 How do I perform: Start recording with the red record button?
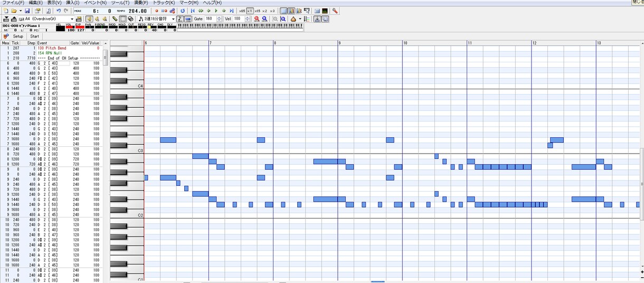tap(156, 11)
